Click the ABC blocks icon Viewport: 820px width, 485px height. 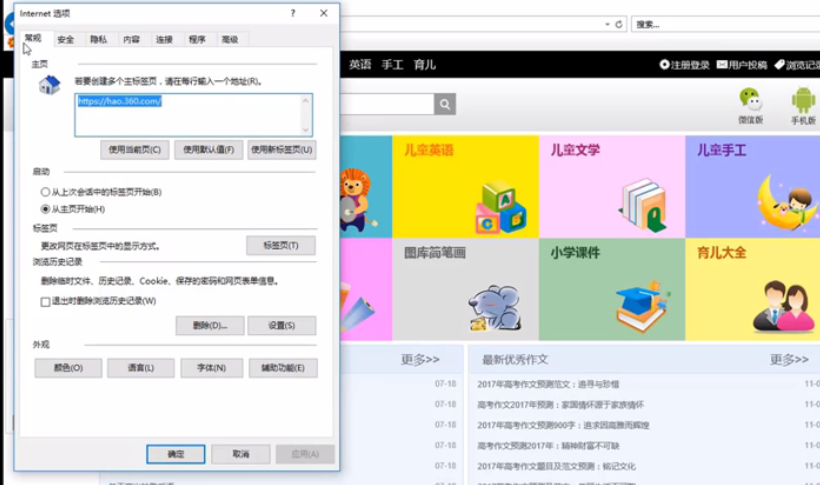[x=500, y=207]
